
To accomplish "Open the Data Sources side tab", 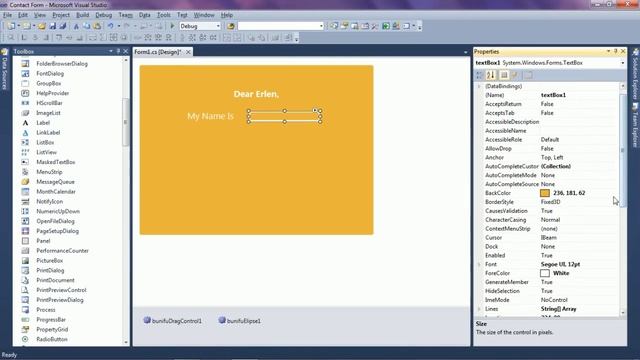I will point(4,70).
